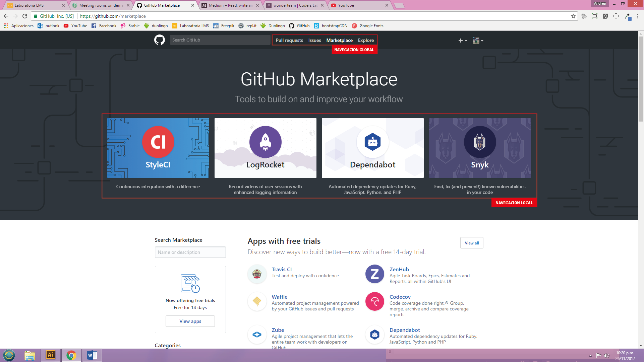The height and width of the screenshot is (362, 644).
Task: Click the GitHub Octocat logo in header
Action: click(160, 40)
